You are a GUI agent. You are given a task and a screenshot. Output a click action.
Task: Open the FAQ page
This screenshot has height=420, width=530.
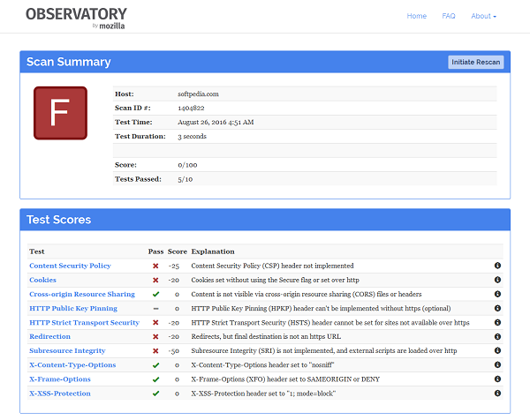tap(449, 16)
